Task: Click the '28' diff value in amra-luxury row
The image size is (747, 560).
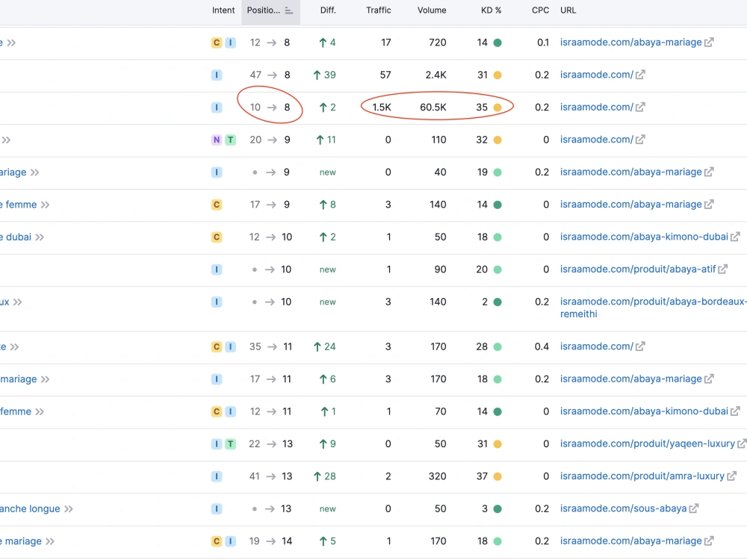Action: tap(329, 476)
